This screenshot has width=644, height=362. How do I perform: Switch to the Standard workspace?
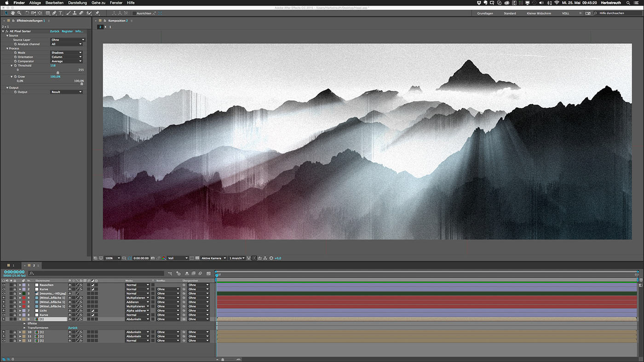coord(510,13)
